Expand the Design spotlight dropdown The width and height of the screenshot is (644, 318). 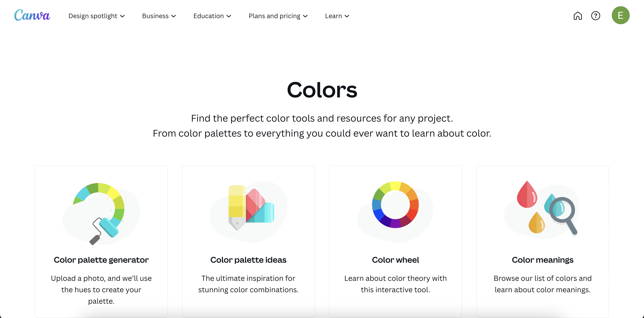(x=97, y=16)
